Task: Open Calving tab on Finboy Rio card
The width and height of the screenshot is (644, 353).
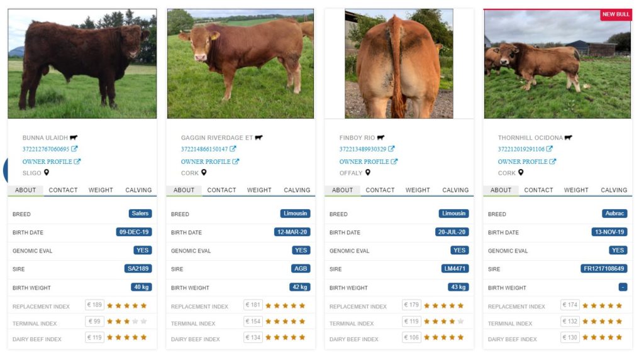Action: coord(455,190)
